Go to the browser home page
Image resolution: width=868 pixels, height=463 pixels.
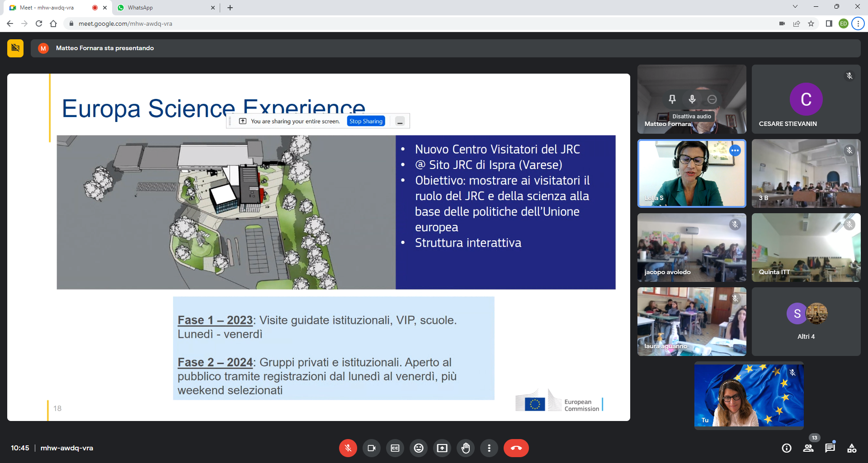pos(53,23)
